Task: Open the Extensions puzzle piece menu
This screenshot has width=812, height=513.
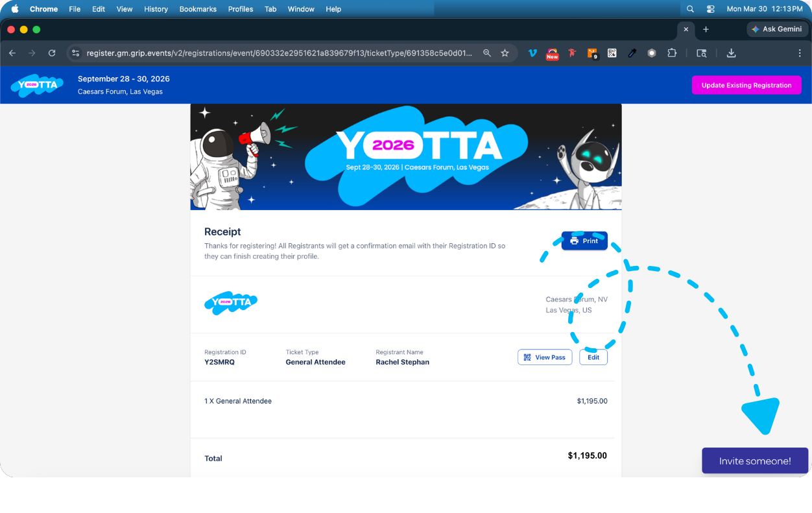Action: tap(672, 53)
